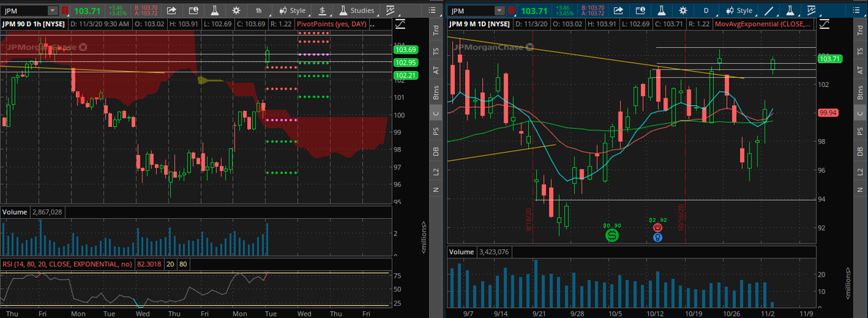Open the 1h timeframe selector in left chart
This screenshot has width=868, height=318.
tap(260, 11)
